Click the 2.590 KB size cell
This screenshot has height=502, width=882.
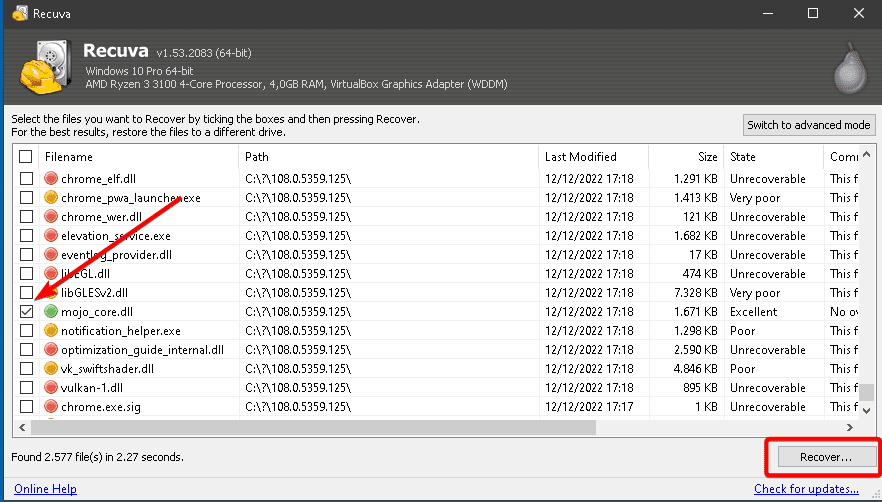pyautogui.click(x=695, y=350)
